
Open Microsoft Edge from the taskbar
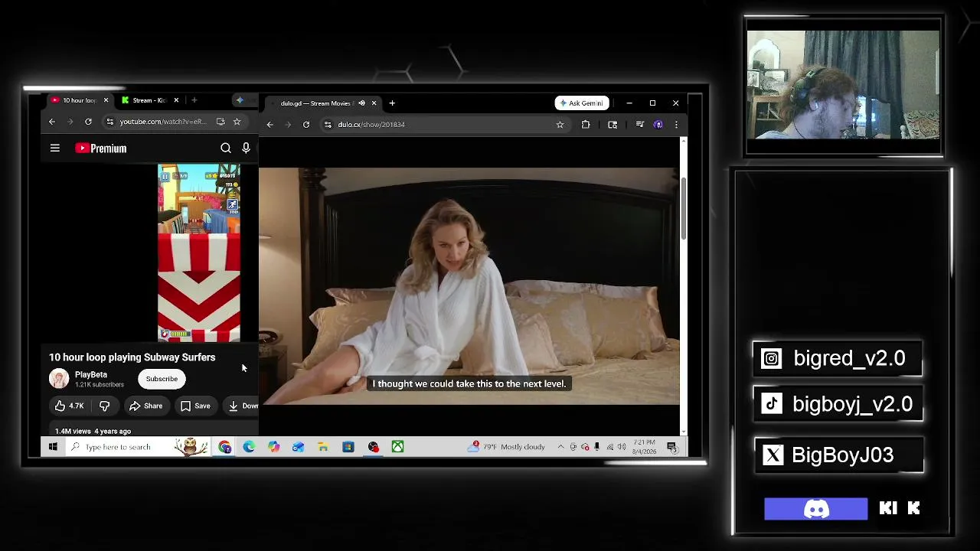pos(250,447)
